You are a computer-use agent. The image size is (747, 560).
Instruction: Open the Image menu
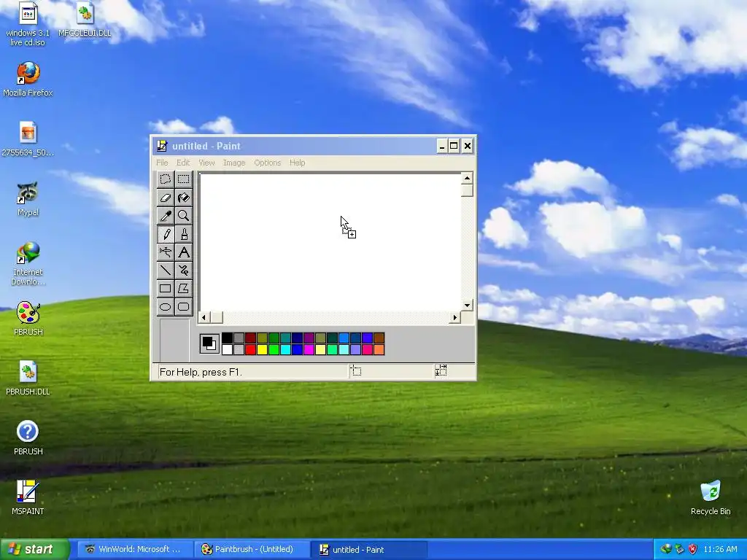(x=234, y=163)
